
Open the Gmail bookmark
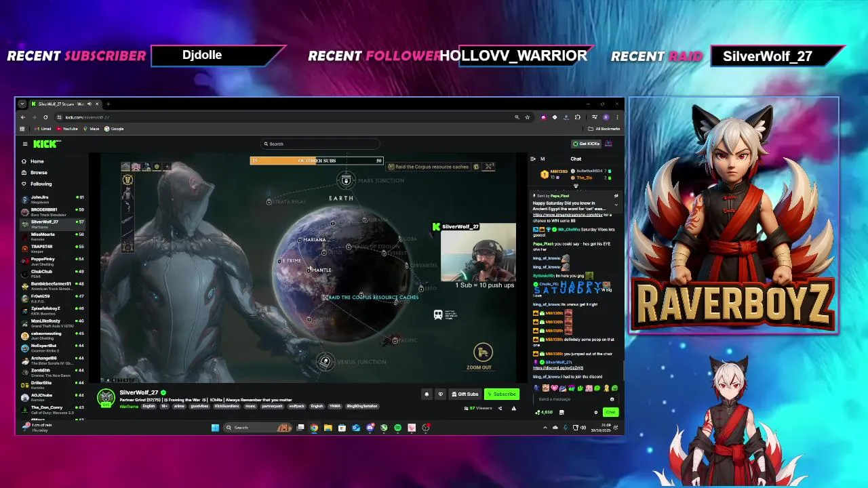[x=43, y=129]
